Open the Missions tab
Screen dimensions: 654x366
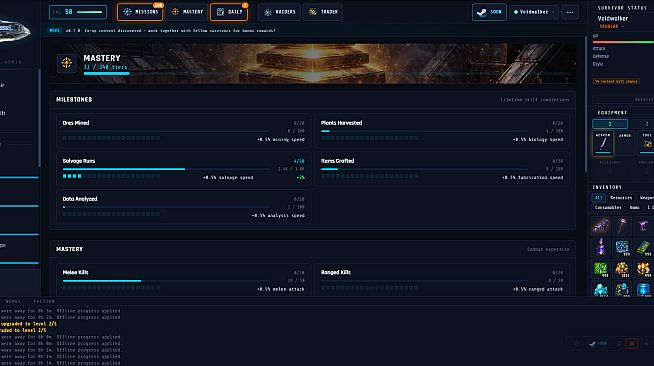coord(140,12)
